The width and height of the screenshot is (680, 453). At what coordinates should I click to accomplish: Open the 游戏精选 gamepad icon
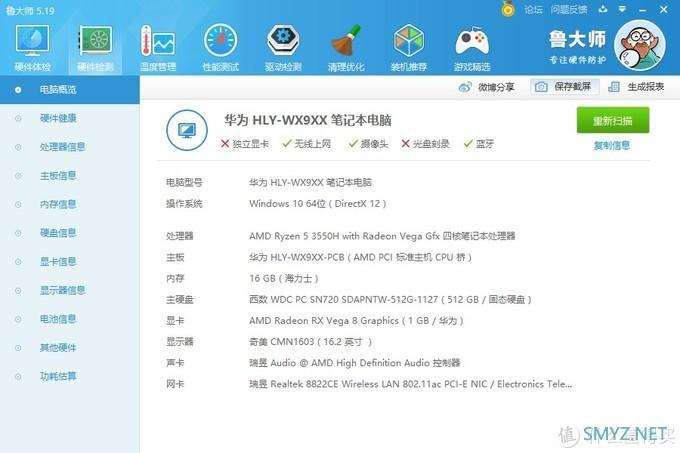(x=472, y=47)
